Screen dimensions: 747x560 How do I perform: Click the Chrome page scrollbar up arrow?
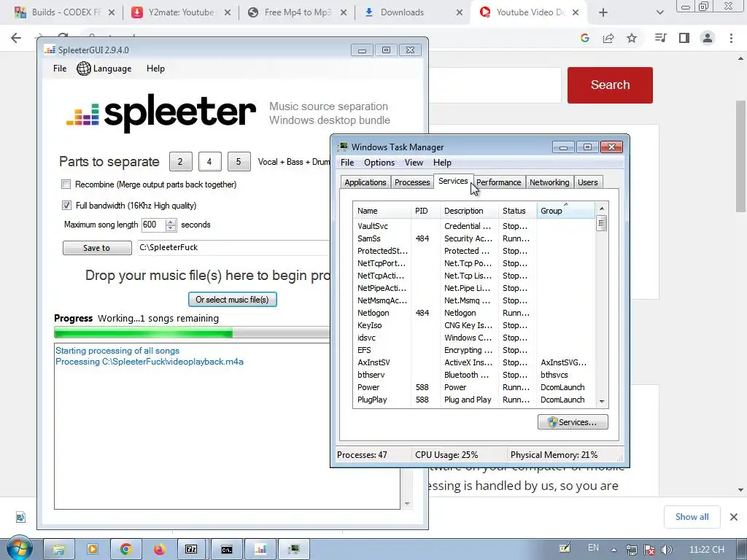coord(741,58)
